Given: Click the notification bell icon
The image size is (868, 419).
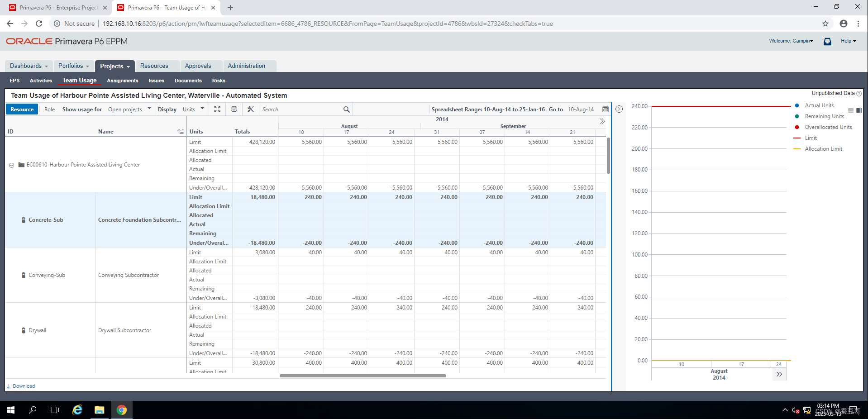Looking at the screenshot, I should 827,42.
